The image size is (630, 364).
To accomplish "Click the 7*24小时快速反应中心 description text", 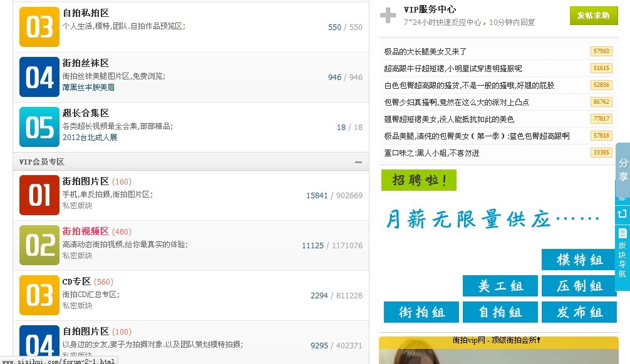I will pos(469,23).
